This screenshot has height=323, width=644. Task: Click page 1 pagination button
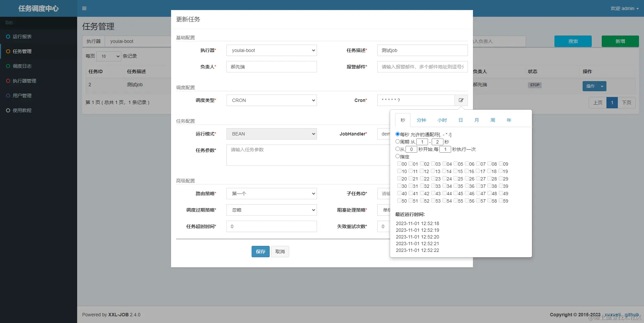click(x=612, y=103)
